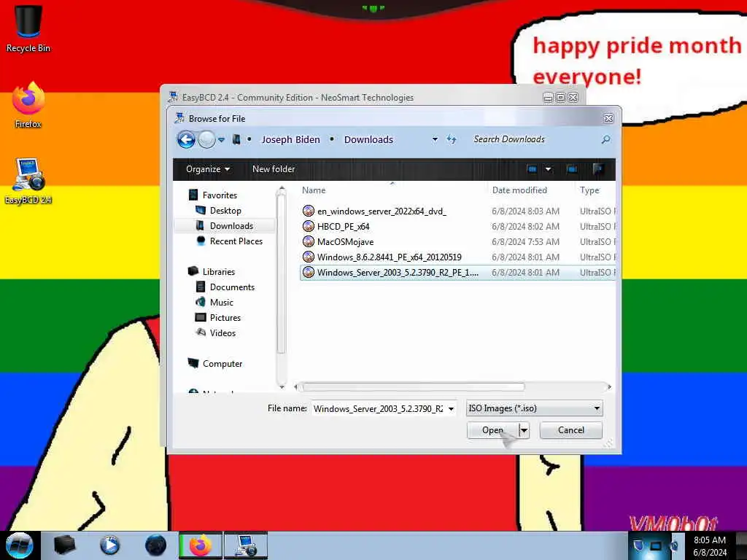Expand the File name dropdown arrow
This screenshot has height=560, width=747.
[x=451, y=408]
